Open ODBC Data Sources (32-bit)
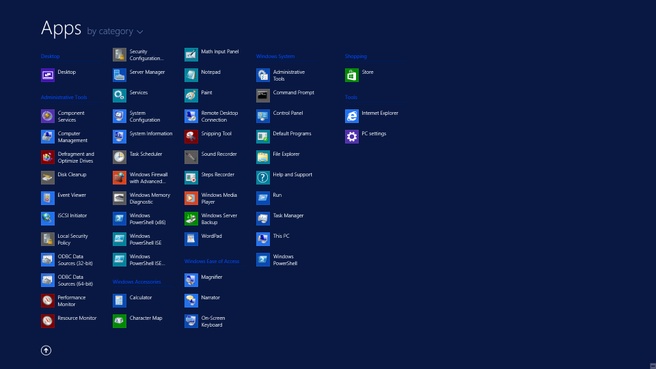 coord(67,260)
